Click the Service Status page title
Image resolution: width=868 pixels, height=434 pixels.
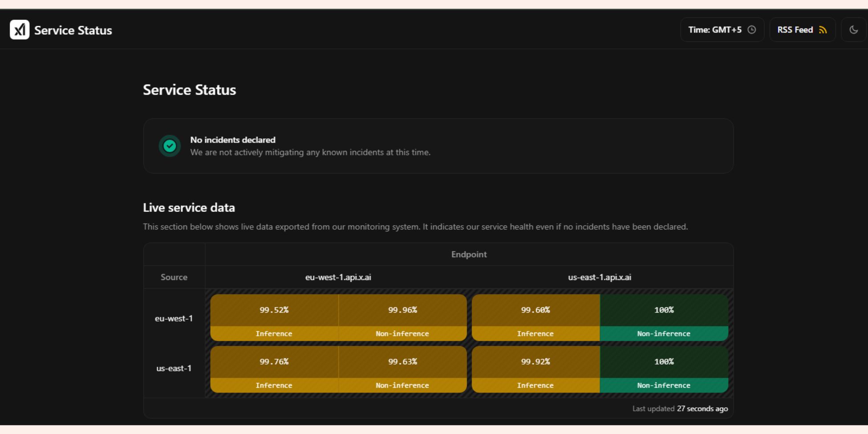click(189, 89)
